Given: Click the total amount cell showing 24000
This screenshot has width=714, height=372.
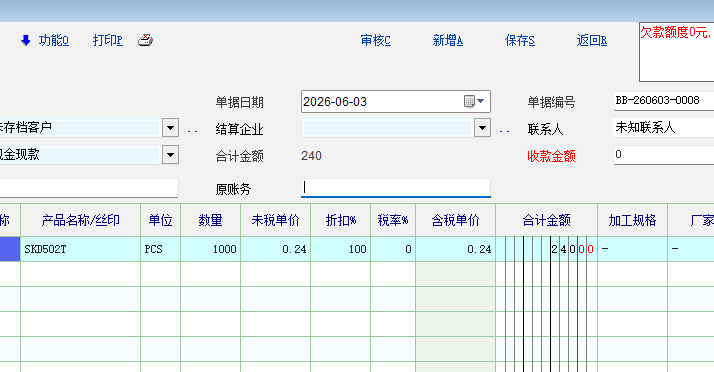Looking at the screenshot, I should pyautogui.click(x=546, y=249).
